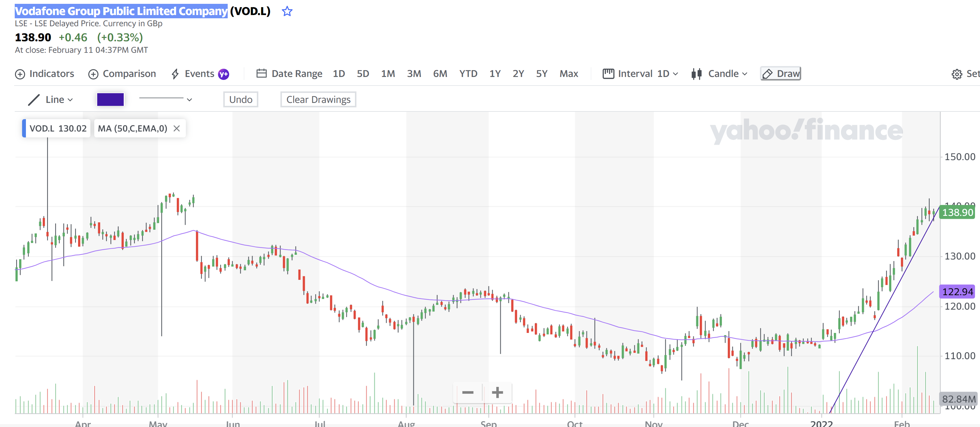The width and height of the screenshot is (980, 427).
Task: Open the Interval 1D dropdown
Action: click(x=640, y=74)
